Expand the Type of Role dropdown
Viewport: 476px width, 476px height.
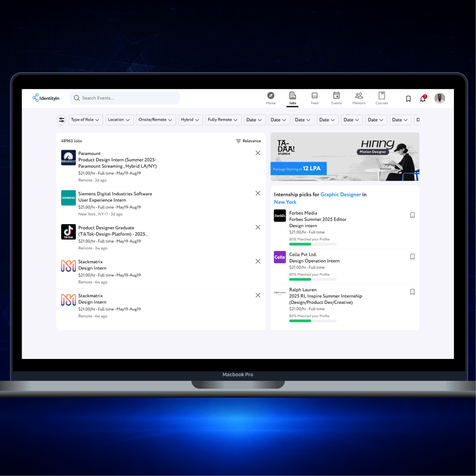(86, 120)
